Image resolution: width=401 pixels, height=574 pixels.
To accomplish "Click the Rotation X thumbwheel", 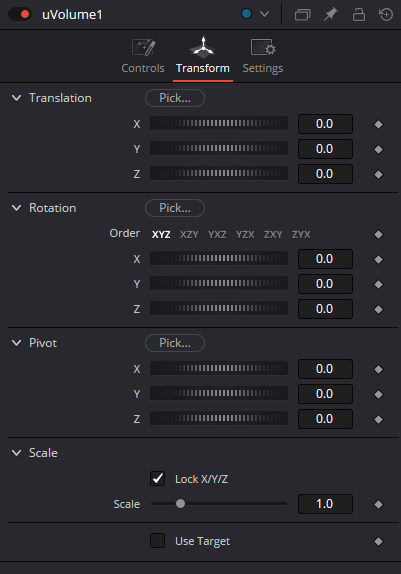I will [x=219, y=258].
